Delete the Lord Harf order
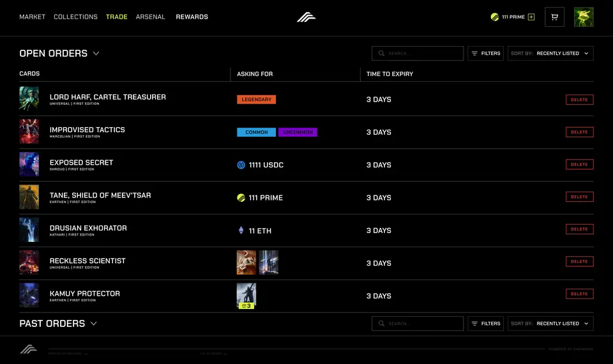Screen dimensions: 613x364 coord(579,100)
